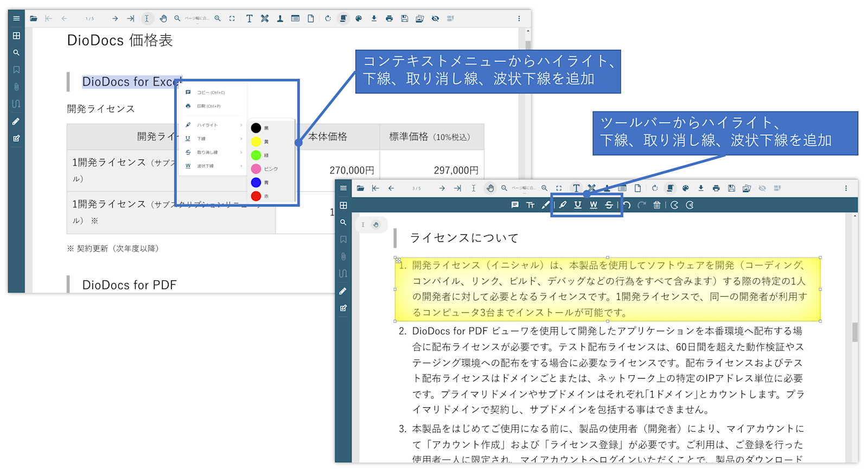Download the document from 価格表 viewer
Viewport: 868px width, 474px height.
click(x=374, y=18)
